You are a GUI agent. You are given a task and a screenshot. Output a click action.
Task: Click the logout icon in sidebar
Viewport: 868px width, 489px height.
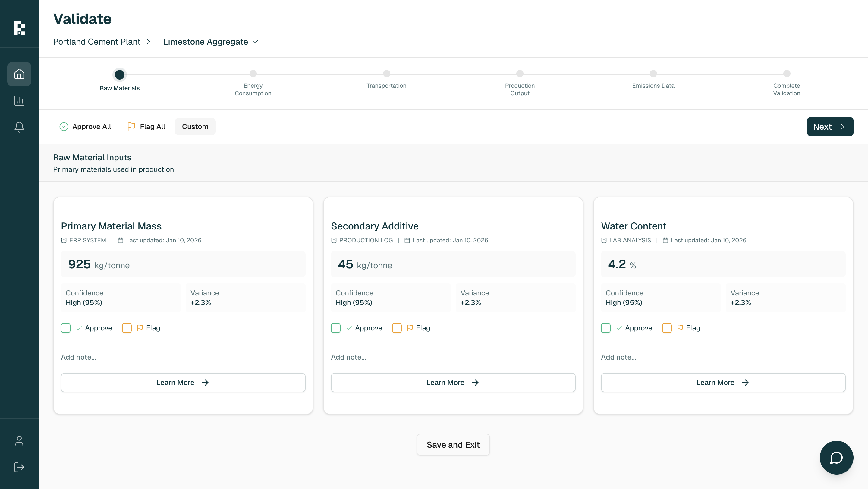pos(19,467)
